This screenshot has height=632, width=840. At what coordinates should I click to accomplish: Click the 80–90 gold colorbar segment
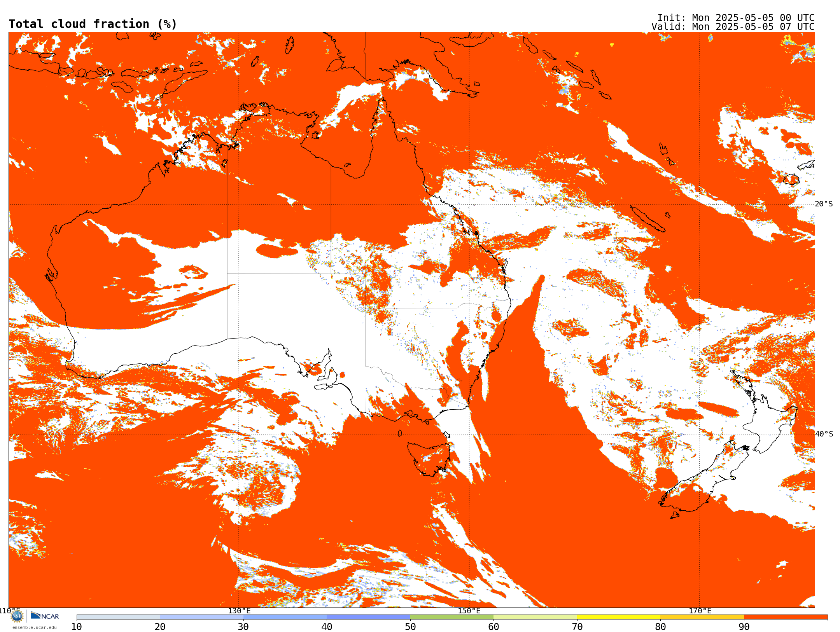[x=702, y=617]
